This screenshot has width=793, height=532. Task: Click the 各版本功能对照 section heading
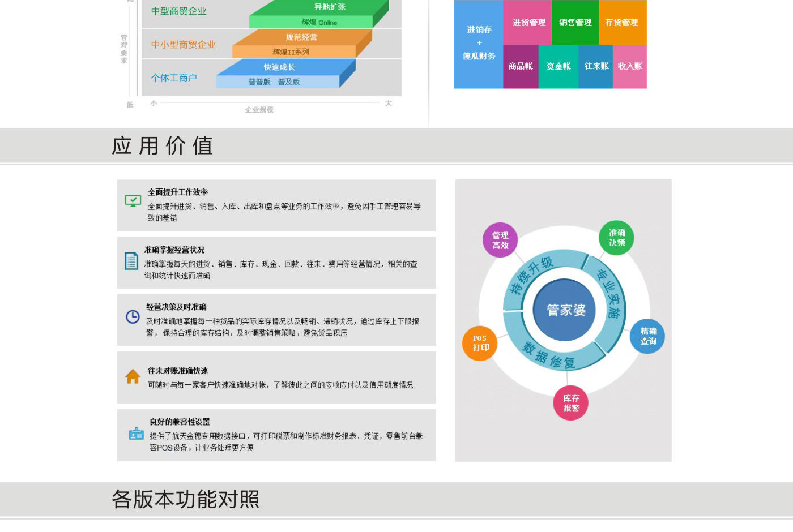(x=186, y=499)
